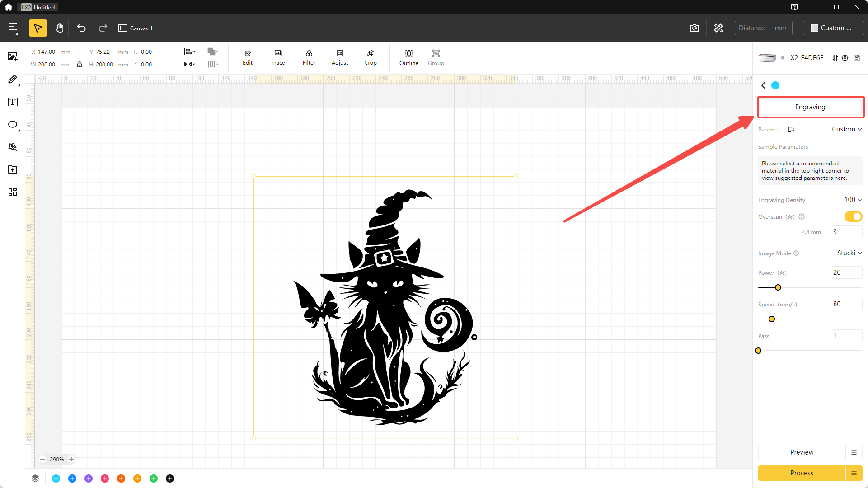Switch to the Canvas 1 tab
Screen dimensions: 868x488
[135, 28]
